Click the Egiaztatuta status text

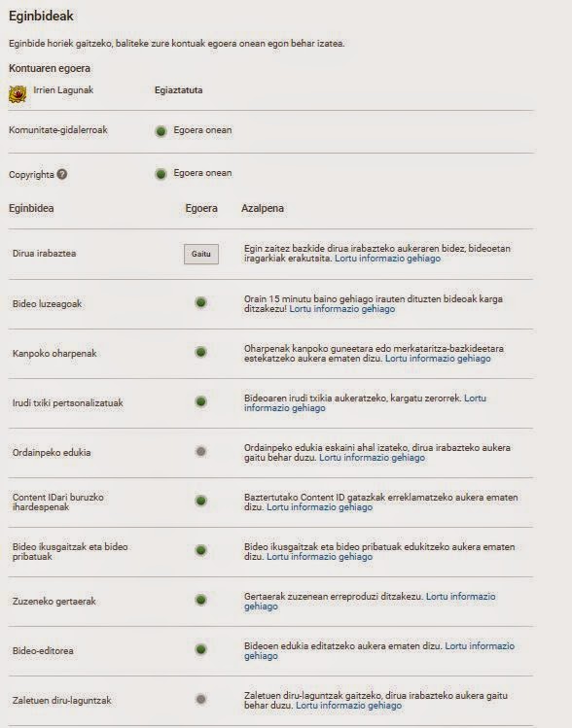(178, 90)
